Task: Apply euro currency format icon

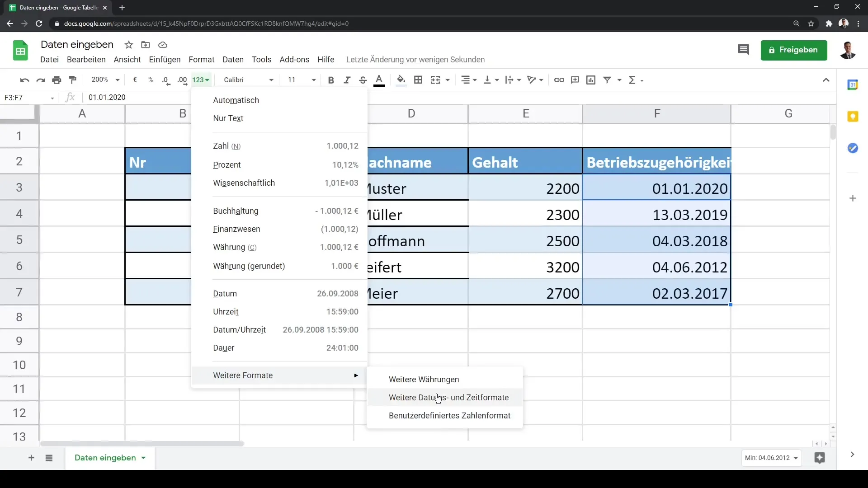Action: [135, 80]
